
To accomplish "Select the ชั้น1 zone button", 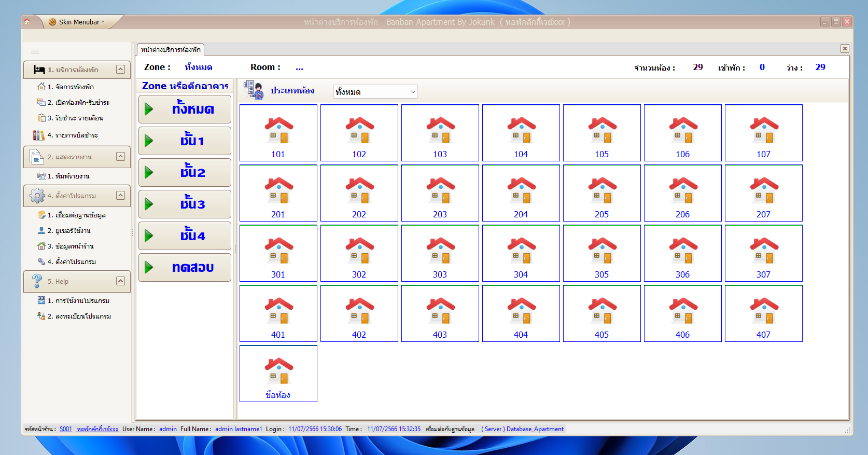I will point(185,141).
